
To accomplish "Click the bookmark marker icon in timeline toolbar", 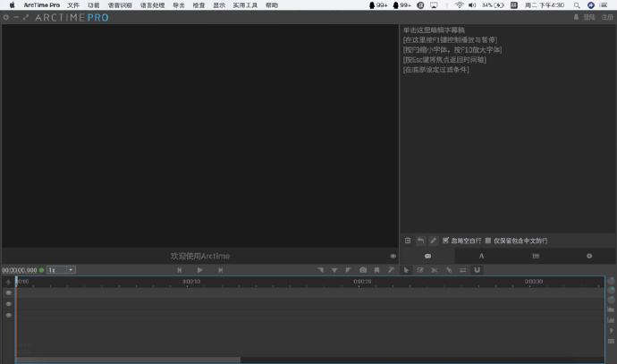I will 377,270.
